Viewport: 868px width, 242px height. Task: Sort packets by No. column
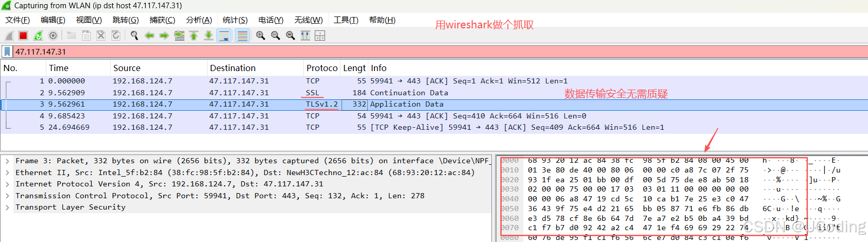(23, 68)
